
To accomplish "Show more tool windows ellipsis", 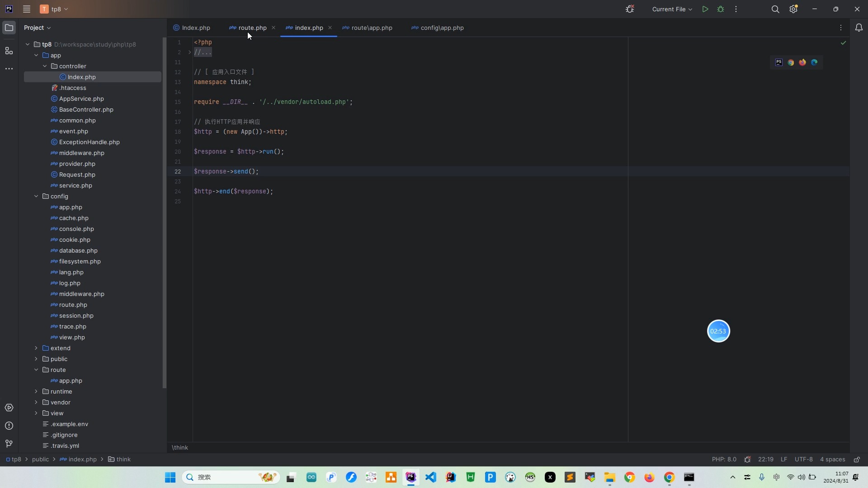I will coord(9,69).
